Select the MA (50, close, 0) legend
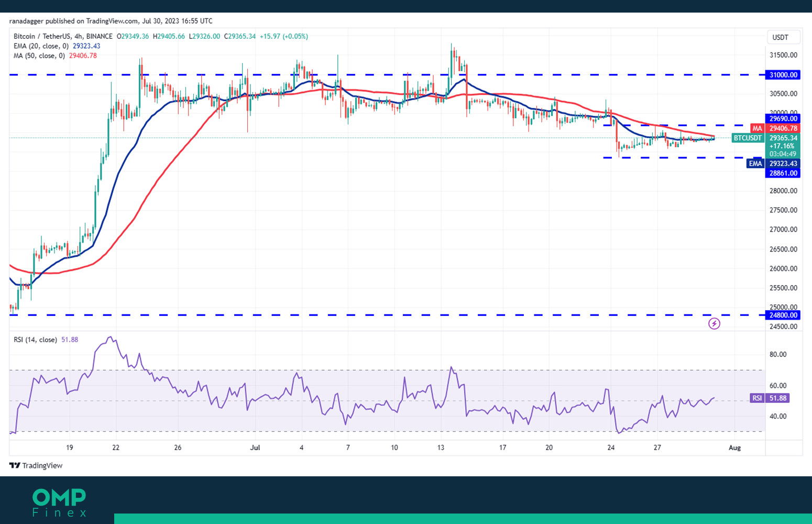 coord(55,56)
